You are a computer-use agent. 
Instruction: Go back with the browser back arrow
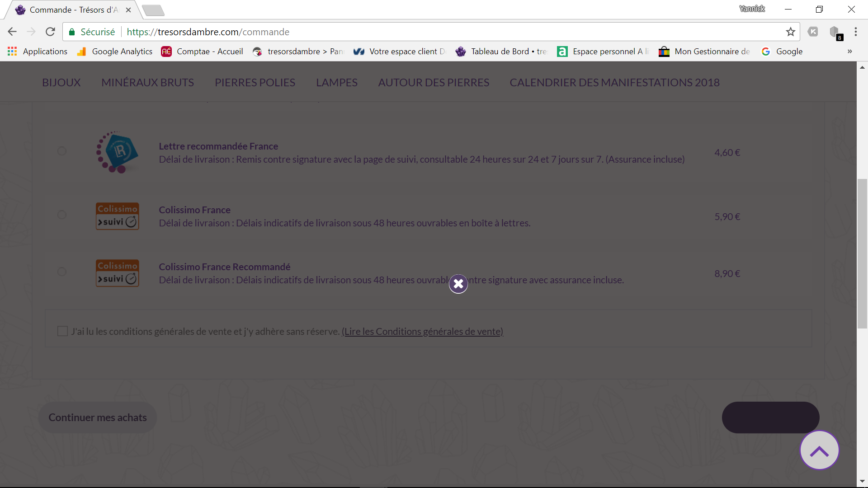click(12, 32)
